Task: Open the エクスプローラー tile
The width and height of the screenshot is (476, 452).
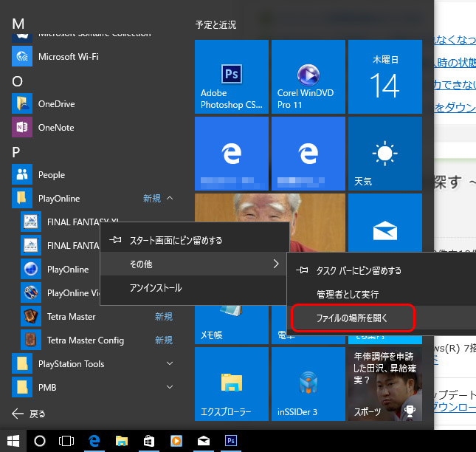Action: (232, 384)
